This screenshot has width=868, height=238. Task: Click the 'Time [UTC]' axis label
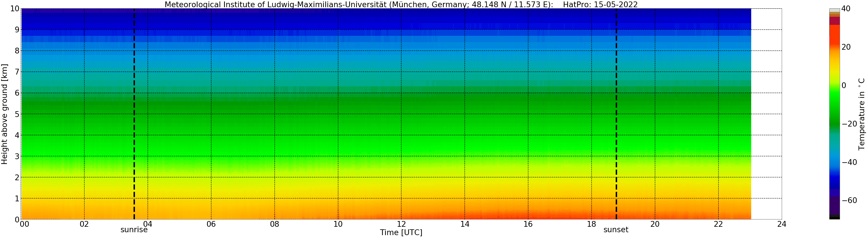401,233
